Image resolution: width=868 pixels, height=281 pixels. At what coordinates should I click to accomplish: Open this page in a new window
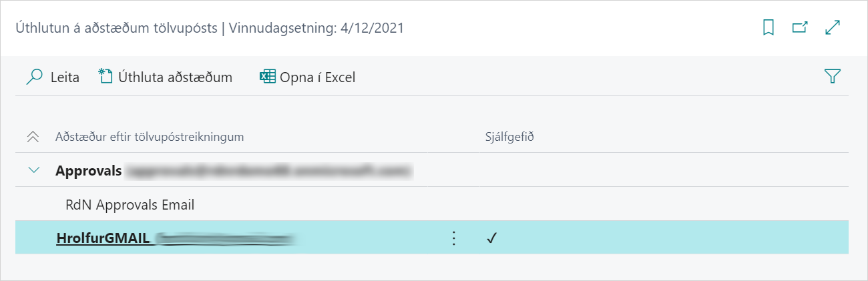click(800, 28)
